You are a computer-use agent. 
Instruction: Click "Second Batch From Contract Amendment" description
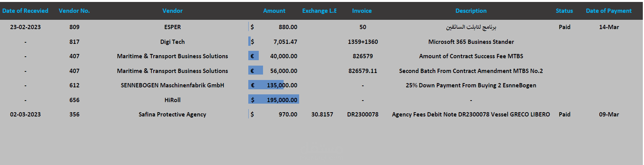coord(471,71)
